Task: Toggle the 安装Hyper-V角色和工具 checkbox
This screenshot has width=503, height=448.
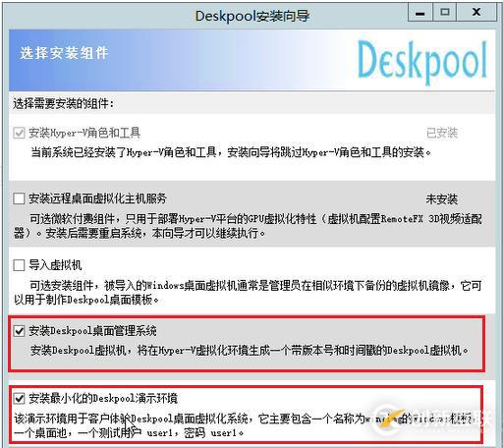Action: (19, 133)
